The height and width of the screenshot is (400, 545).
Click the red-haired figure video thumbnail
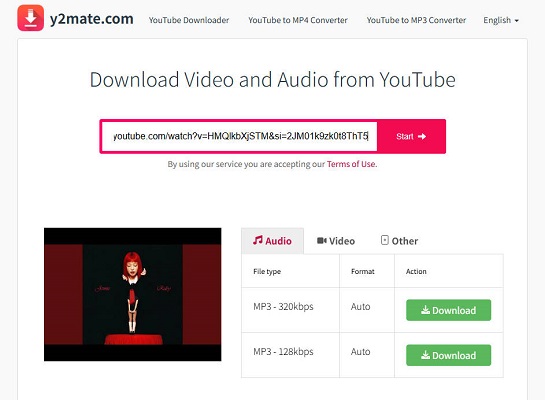(x=132, y=294)
